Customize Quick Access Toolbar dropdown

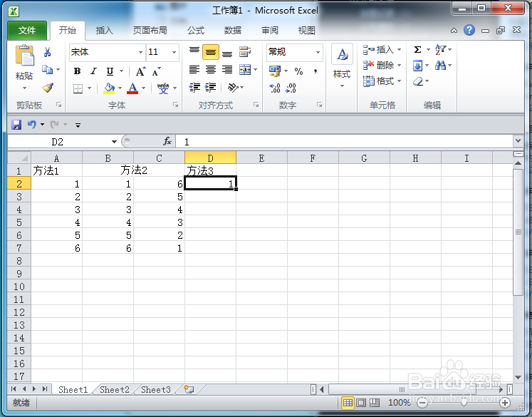78,125
